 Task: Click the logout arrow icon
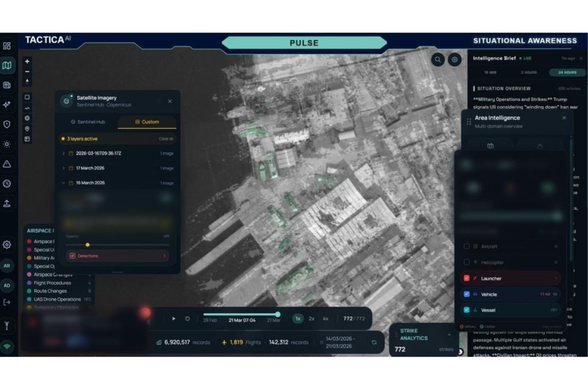click(7, 302)
